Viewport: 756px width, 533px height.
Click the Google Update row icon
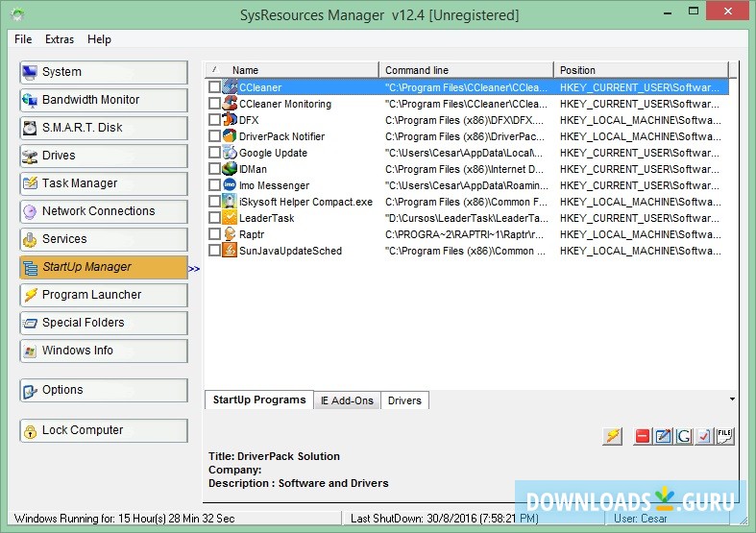tap(230, 153)
